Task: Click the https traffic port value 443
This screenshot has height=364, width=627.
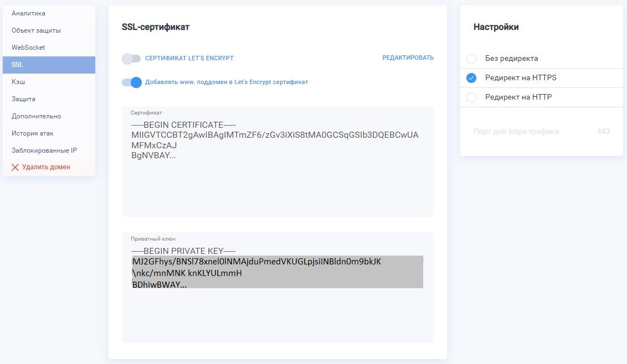Action: click(603, 132)
